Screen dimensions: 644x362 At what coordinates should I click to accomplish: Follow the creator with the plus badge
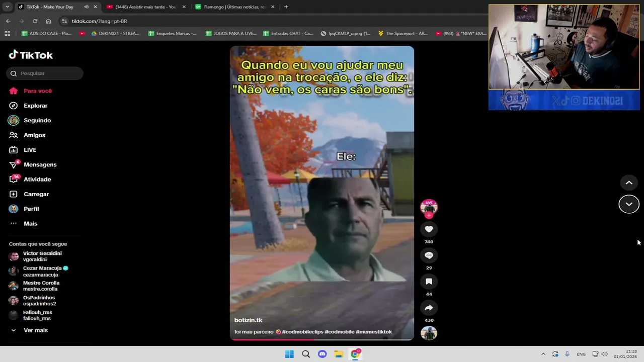coord(429,215)
